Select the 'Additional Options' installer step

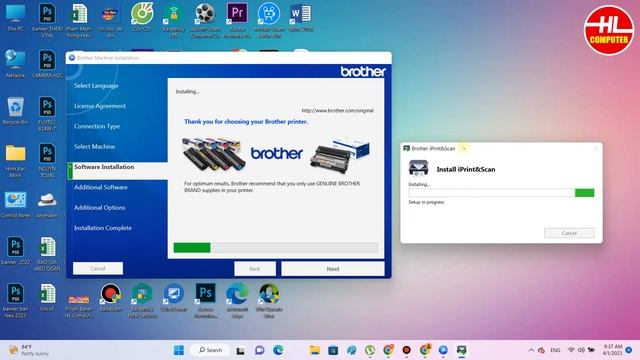click(100, 208)
